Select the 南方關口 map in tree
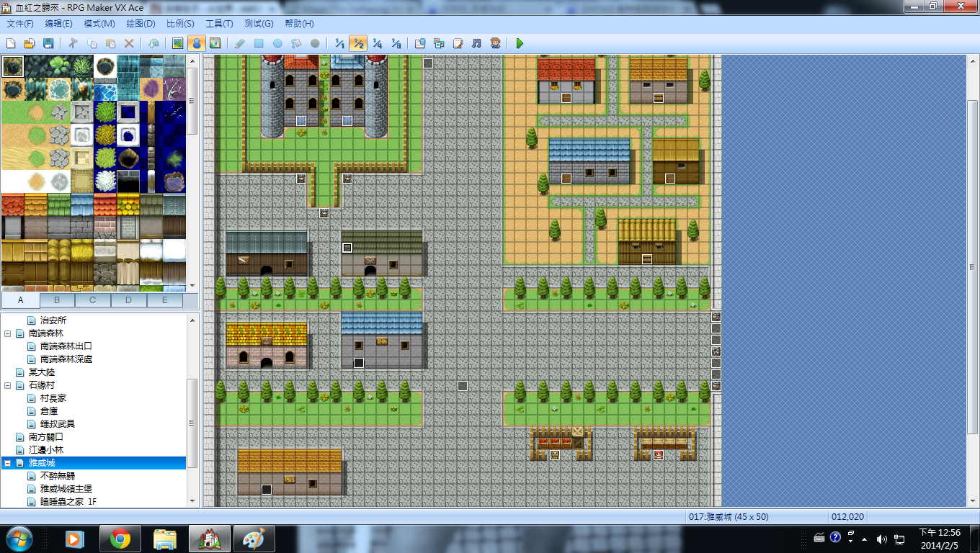The width and height of the screenshot is (980, 553). click(x=46, y=437)
